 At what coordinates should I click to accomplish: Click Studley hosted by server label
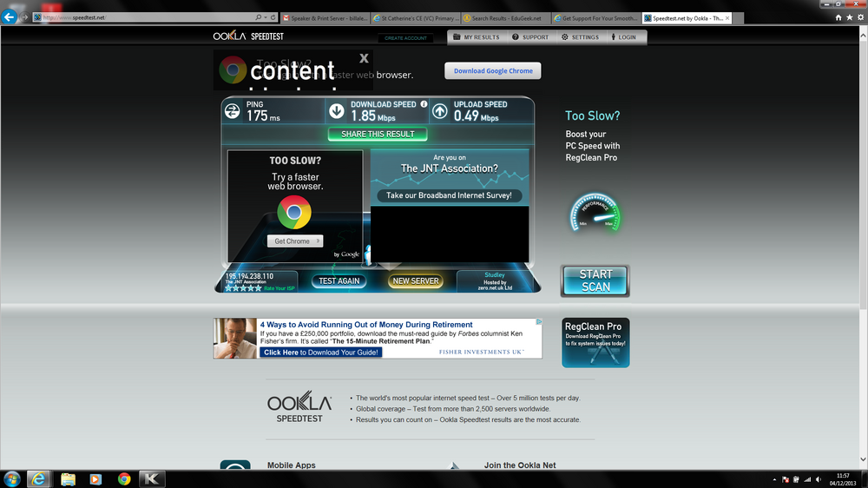[495, 281]
